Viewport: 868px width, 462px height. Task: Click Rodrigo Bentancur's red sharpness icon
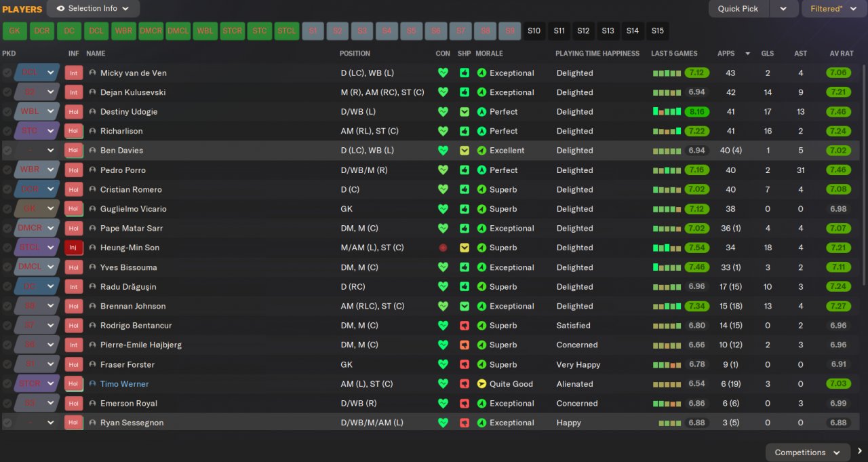pyautogui.click(x=465, y=326)
